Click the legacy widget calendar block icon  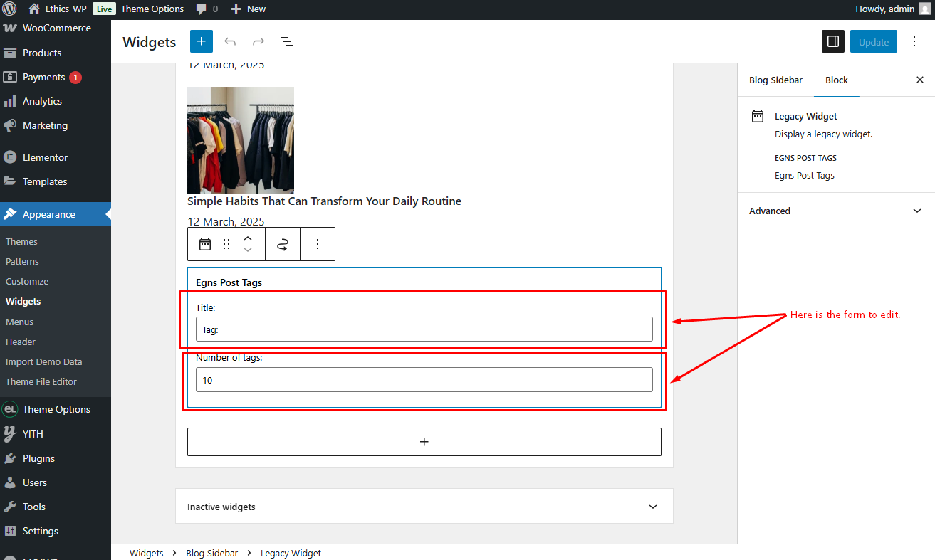pyautogui.click(x=205, y=244)
